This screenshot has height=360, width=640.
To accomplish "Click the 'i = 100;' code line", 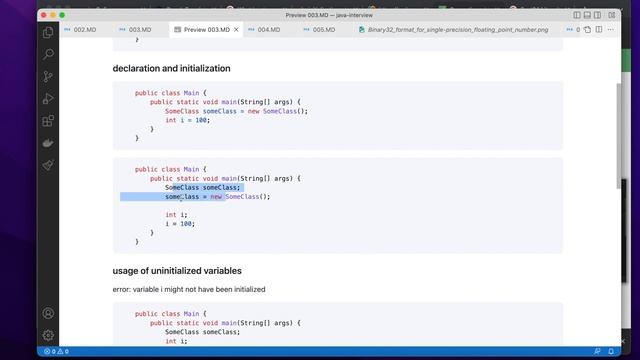I will pyautogui.click(x=180, y=224).
